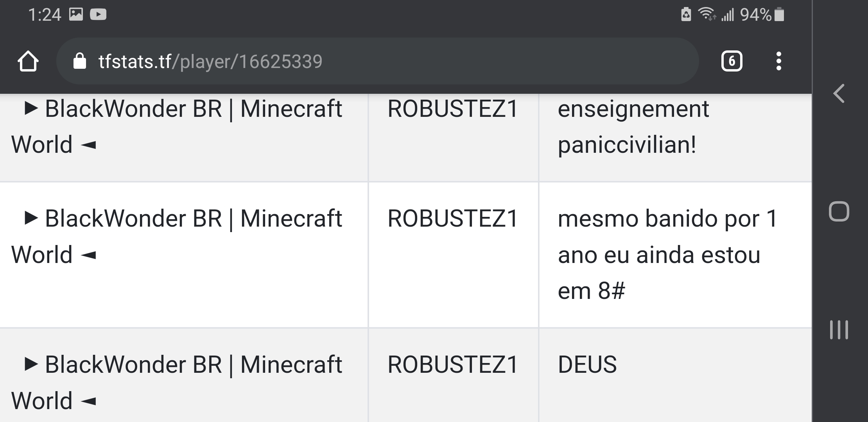The width and height of the screenshot is (868, 422).
Task: Open the tab switcher showing 6 tabs
Action: click(x=732, y=61)
